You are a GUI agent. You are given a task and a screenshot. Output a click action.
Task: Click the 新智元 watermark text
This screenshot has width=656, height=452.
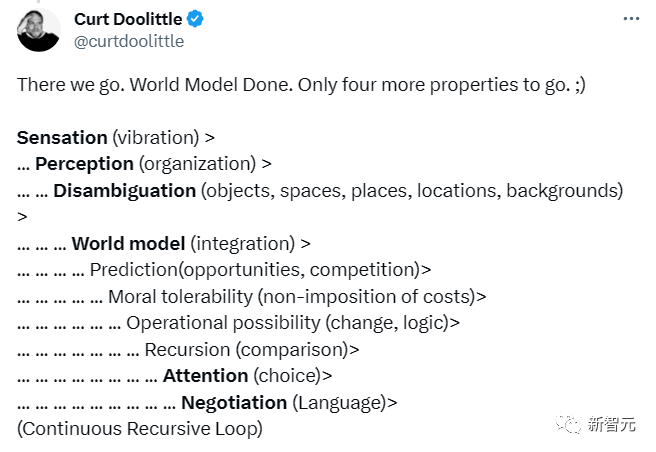pos(612,424)
